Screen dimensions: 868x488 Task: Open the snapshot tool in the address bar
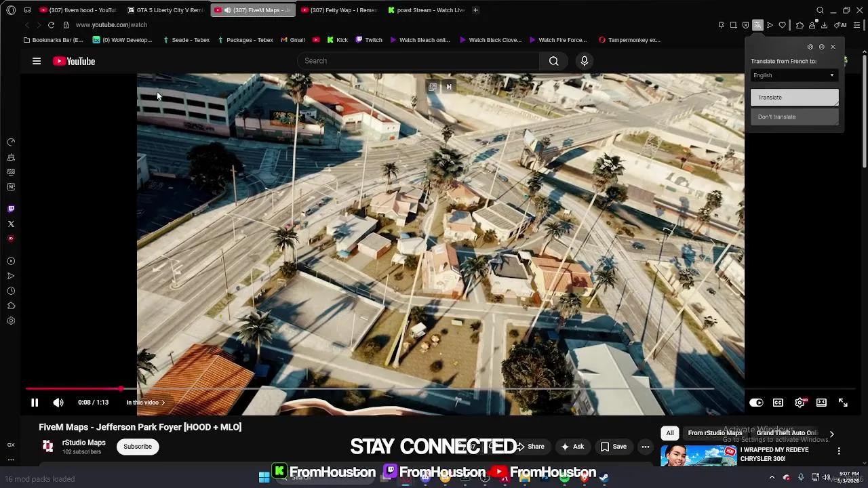(733, 25)
